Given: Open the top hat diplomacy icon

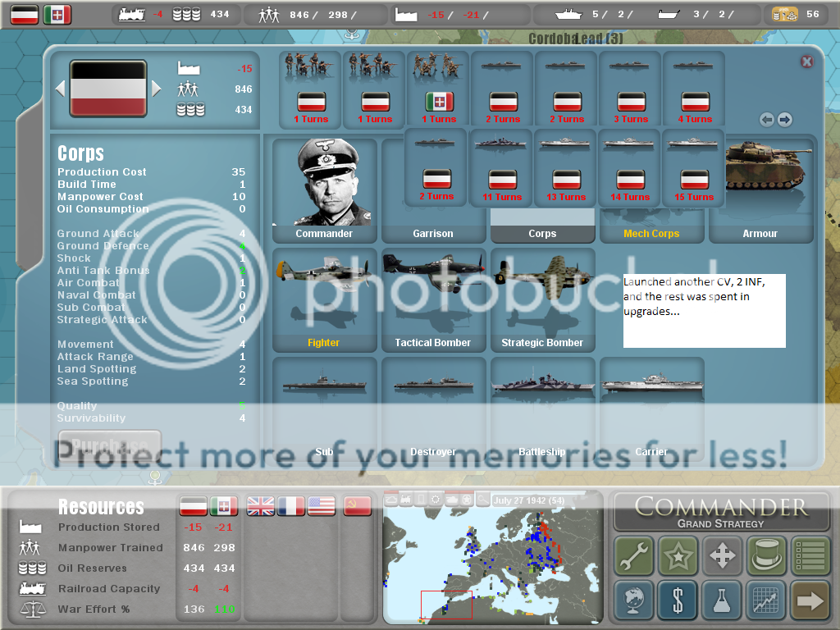Looking at the screenshot, I should 766,556.
